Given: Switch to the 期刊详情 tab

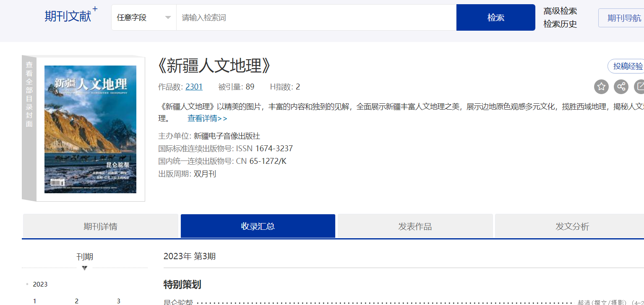Looking at the screenshot, I should 100,226.
